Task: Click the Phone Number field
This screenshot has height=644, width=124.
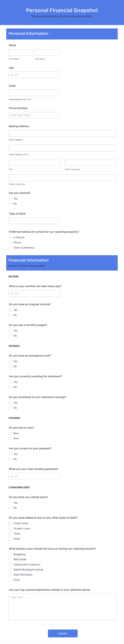Action: [x=34, y=115]
